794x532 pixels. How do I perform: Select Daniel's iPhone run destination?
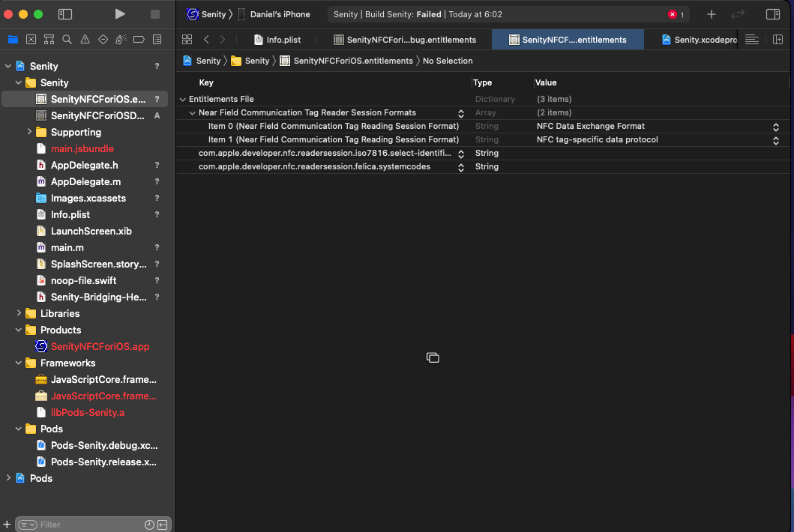[x=280, y=14]
